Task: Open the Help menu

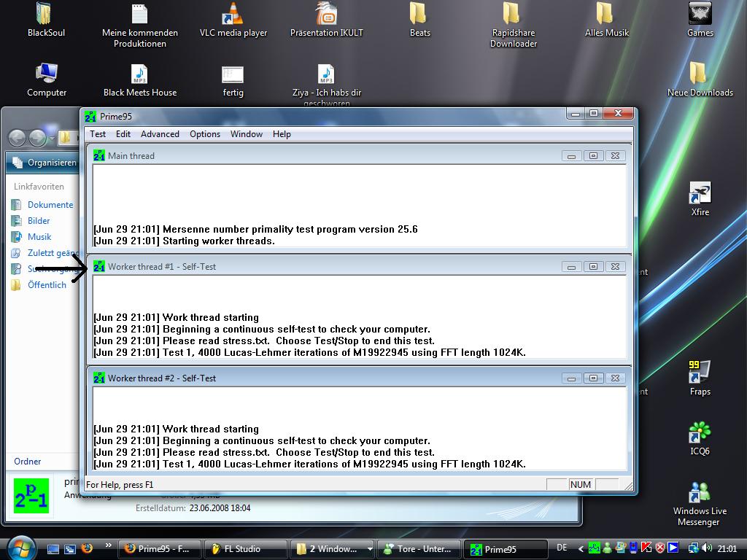Action: point(282,134)
